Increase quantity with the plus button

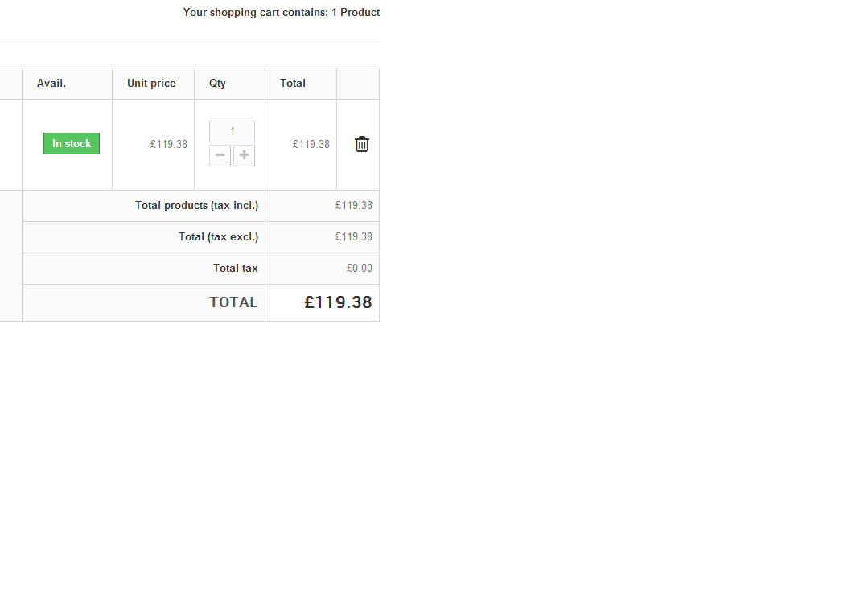pos(244,155)
